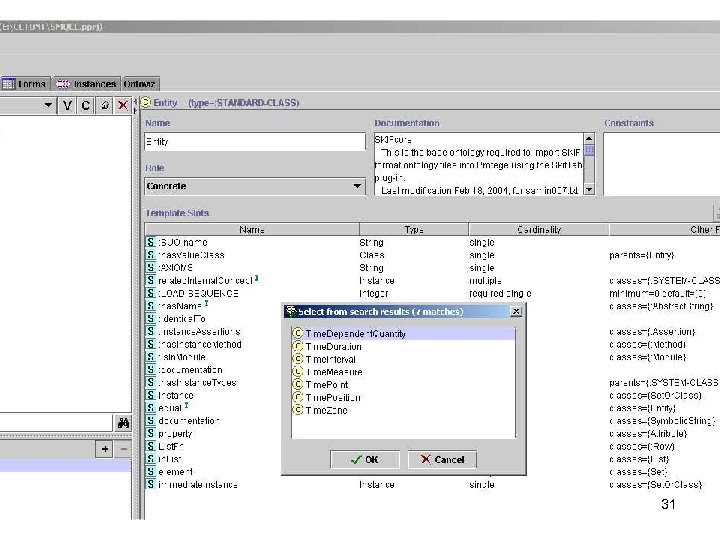720x540 pixels.
Task: Switch to the Forms tab
Action: [x=27, y=84]
